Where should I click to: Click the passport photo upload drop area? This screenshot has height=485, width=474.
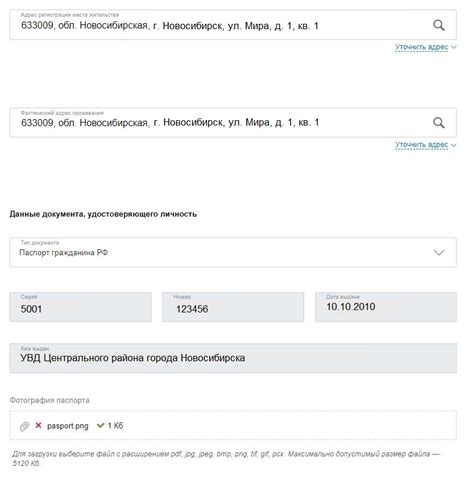[x=233, y=425]
